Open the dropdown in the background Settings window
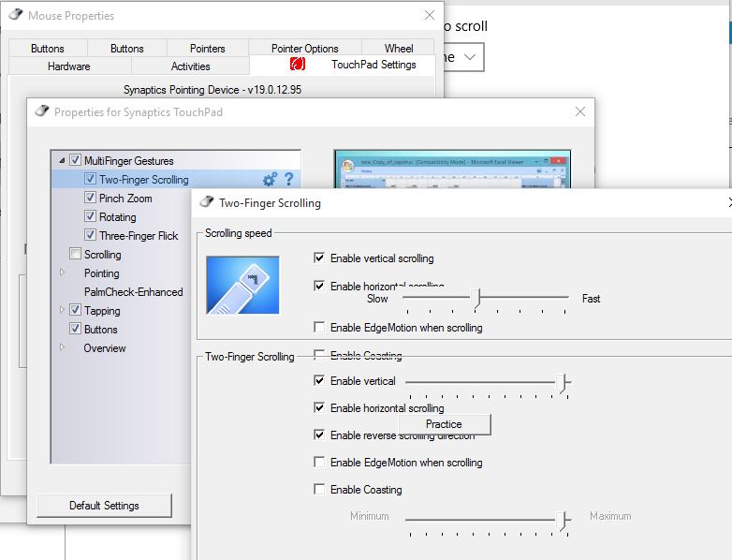 463,57
